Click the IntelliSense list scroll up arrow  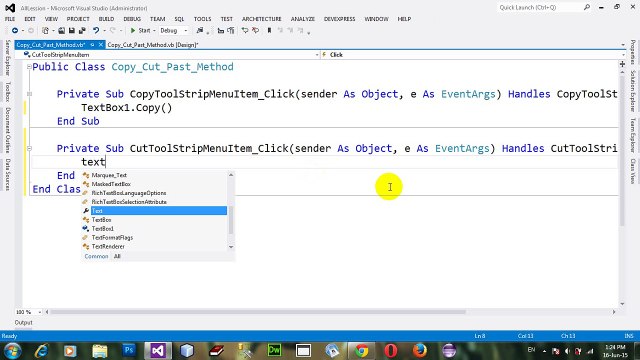[x=231, y=175]
